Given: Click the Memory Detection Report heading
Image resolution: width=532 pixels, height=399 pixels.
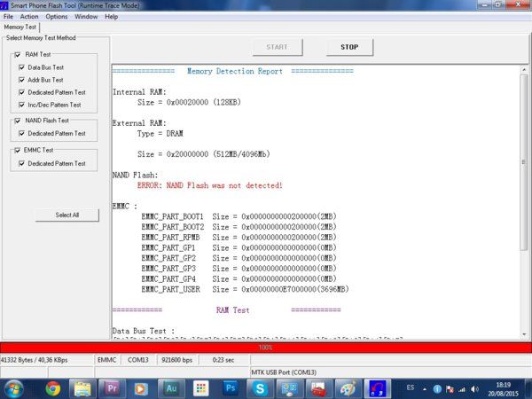Looking at the screenshot, I should tap(234, 71).
